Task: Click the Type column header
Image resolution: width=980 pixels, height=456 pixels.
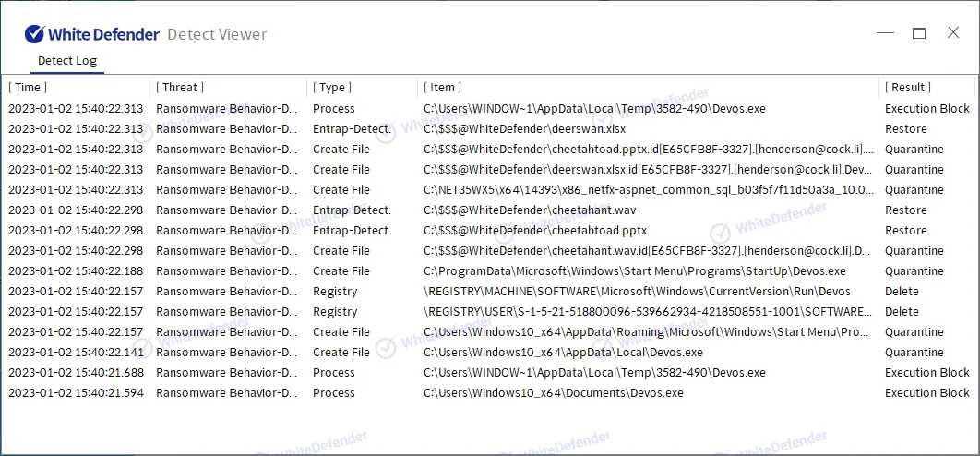Action: coord(332,87)
